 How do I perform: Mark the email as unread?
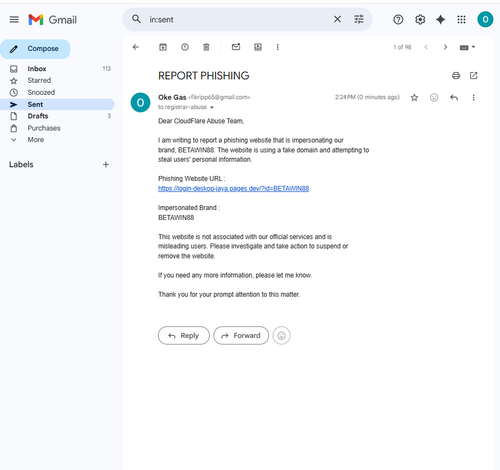pyautogui.click(x=236, y=47)
